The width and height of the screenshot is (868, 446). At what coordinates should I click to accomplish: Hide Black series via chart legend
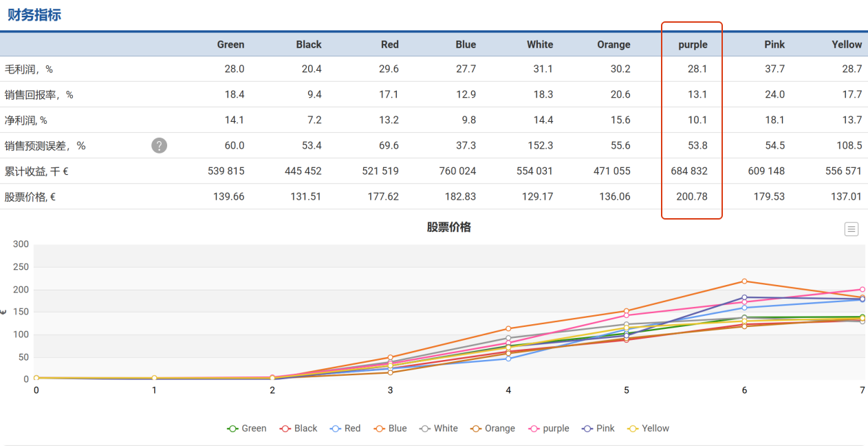299,428
